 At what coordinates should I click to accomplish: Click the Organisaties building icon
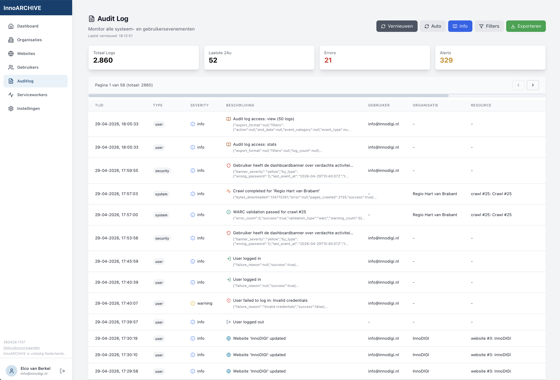coord(11,40)
